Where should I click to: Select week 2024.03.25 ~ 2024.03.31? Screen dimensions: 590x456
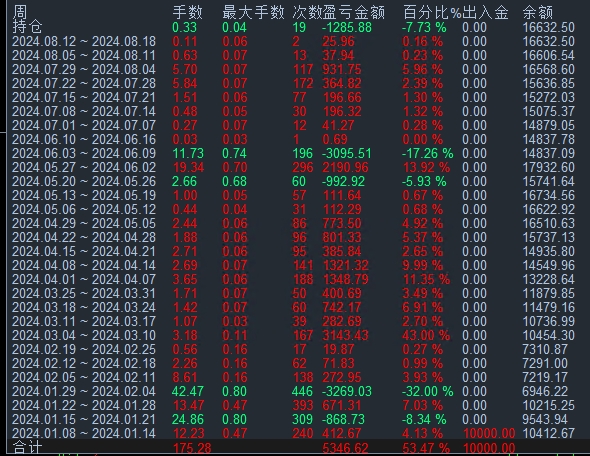(84, 293)
